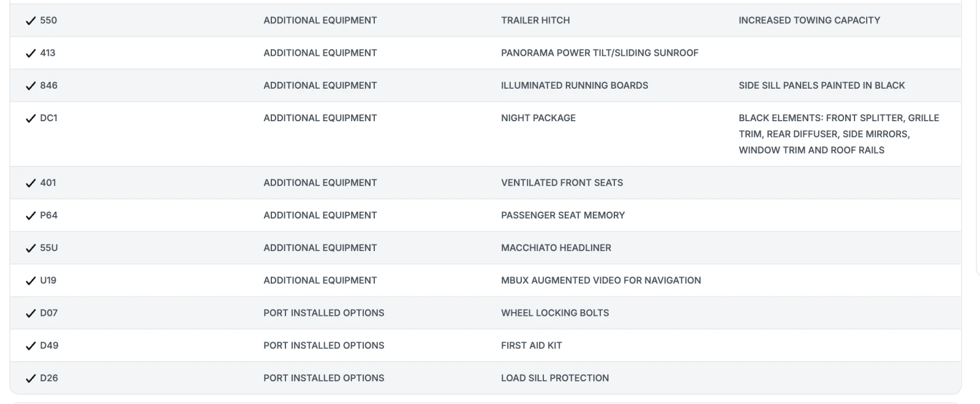Select the checkmark beside 55U
980x404 pixels.
point(31,249)
